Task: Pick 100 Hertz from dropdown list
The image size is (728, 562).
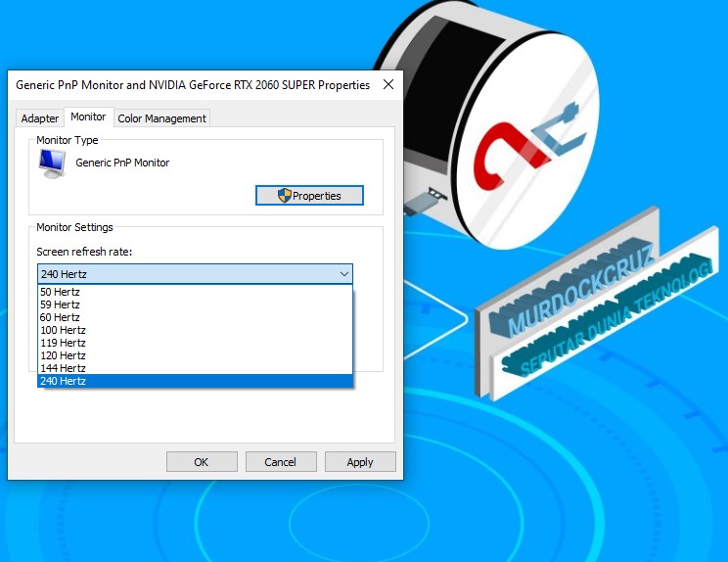Action: click(195, 330)
